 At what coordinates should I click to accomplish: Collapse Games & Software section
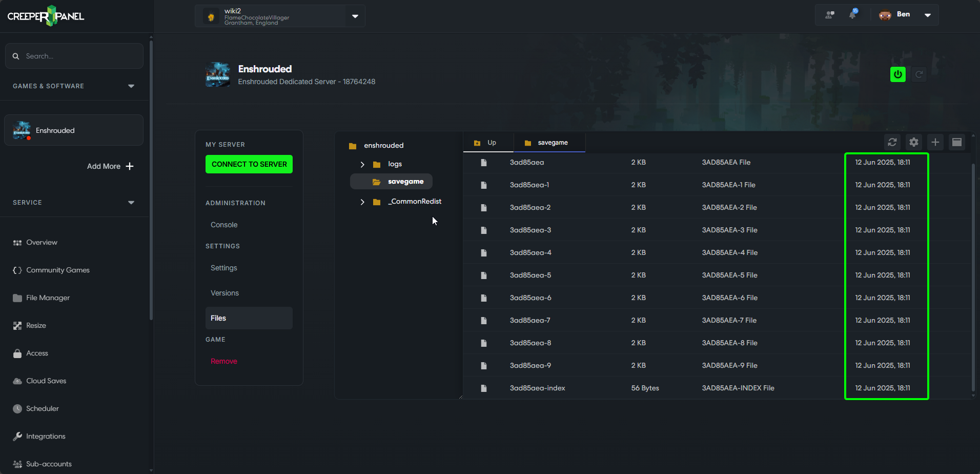tap(131, 86)
